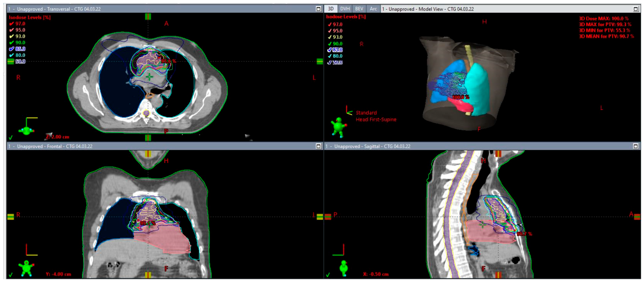Viewport: 644px width, 282px height.
Task: Disable the 80.0 isodose level in the Model View
Action: click(x=330, y=56)
